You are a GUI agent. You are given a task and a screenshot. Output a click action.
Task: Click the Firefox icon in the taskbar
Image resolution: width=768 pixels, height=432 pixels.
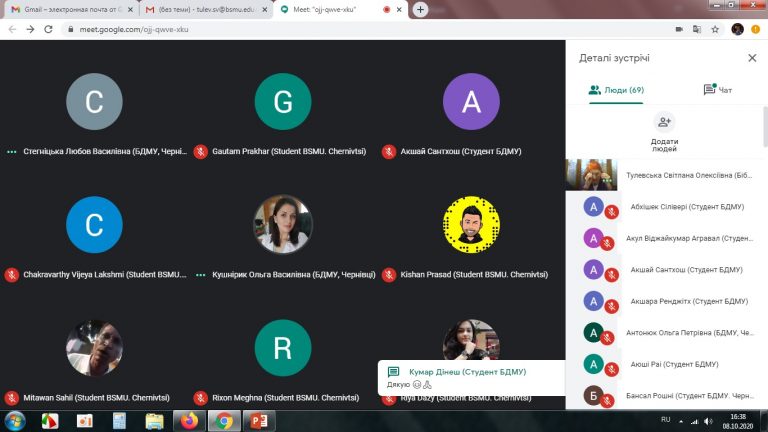point(191,420)
